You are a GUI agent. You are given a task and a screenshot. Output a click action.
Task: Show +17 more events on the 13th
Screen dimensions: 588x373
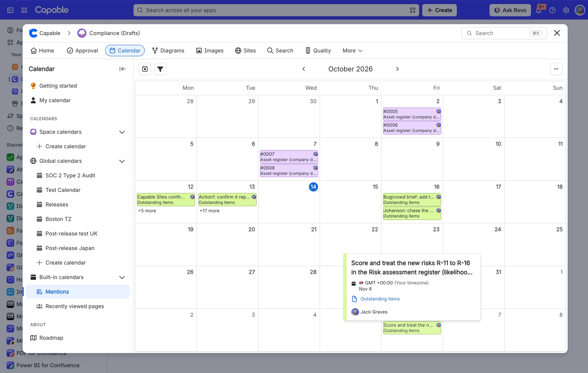(x=209, y=211)
